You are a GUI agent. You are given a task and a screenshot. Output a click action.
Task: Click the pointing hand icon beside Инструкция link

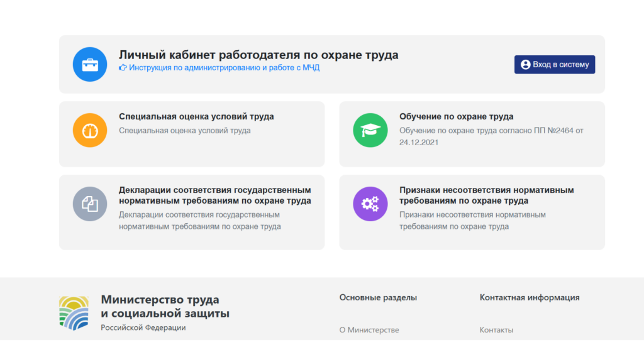[x=123, y=68]
